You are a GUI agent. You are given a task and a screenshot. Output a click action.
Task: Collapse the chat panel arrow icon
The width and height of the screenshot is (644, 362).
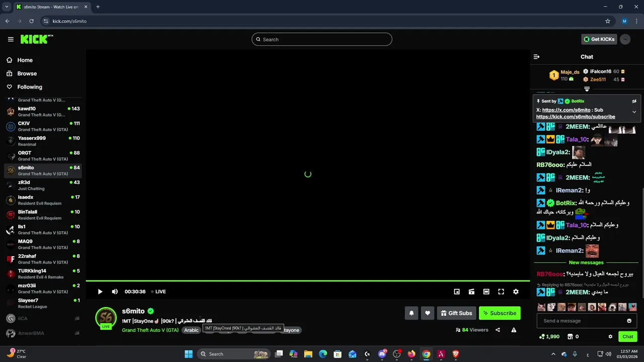536,57
